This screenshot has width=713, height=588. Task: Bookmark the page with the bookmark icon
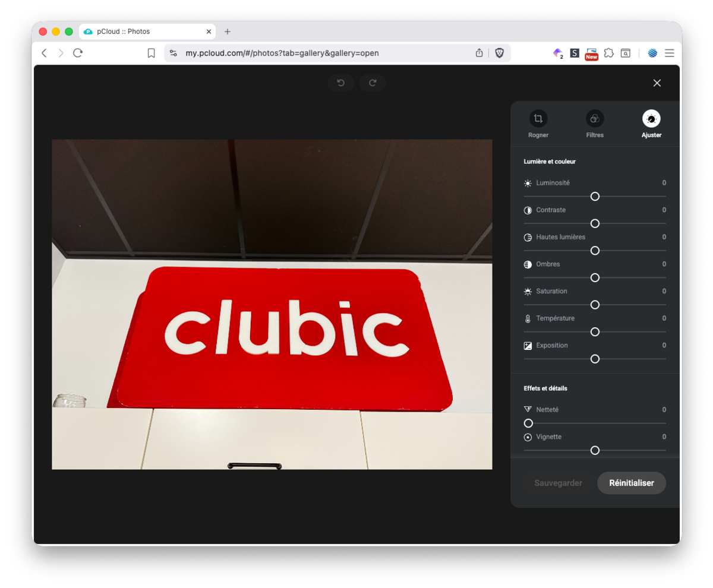click(x=151, y=53)
